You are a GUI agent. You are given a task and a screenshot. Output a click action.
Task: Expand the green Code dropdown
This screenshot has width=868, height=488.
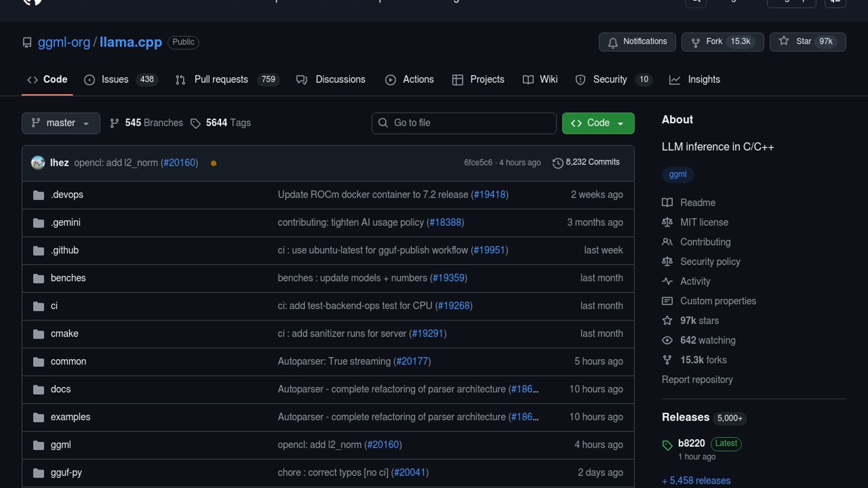pos(598,123)
